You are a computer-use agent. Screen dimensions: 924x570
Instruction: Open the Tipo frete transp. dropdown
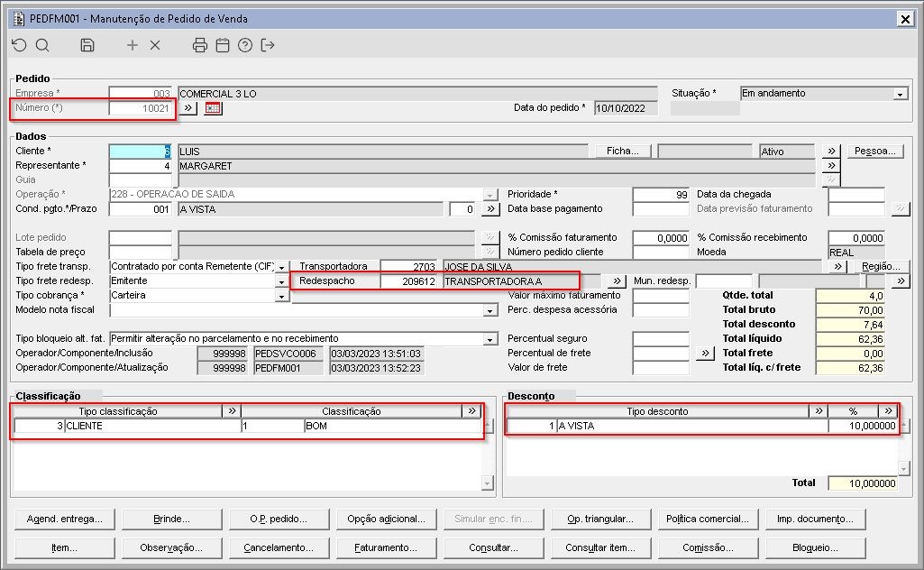(281, 267)
